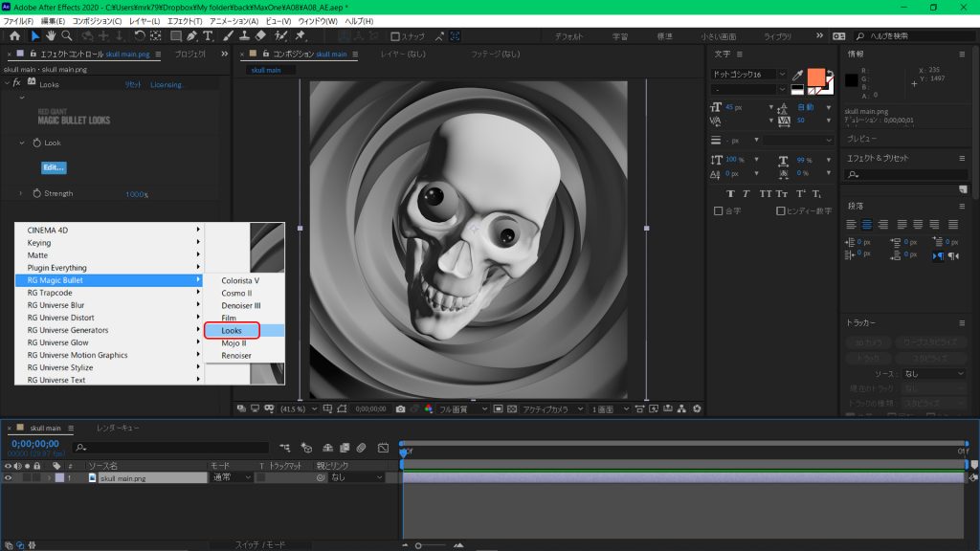Hide skull main.png layer with eye toggle
The image size is (980, 551).
9,477
